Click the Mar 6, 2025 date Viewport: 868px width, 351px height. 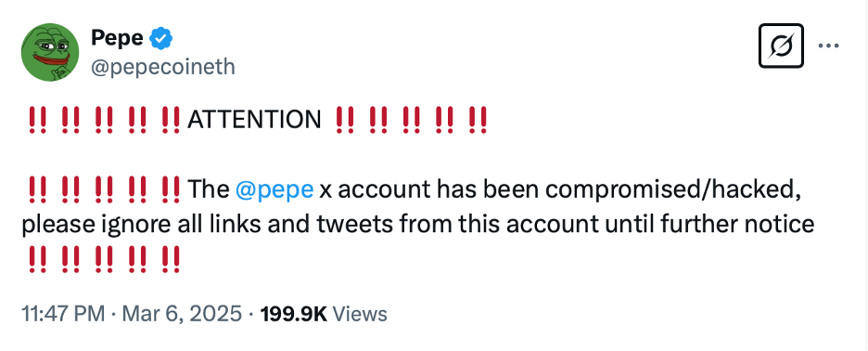[x=182, y=314]
